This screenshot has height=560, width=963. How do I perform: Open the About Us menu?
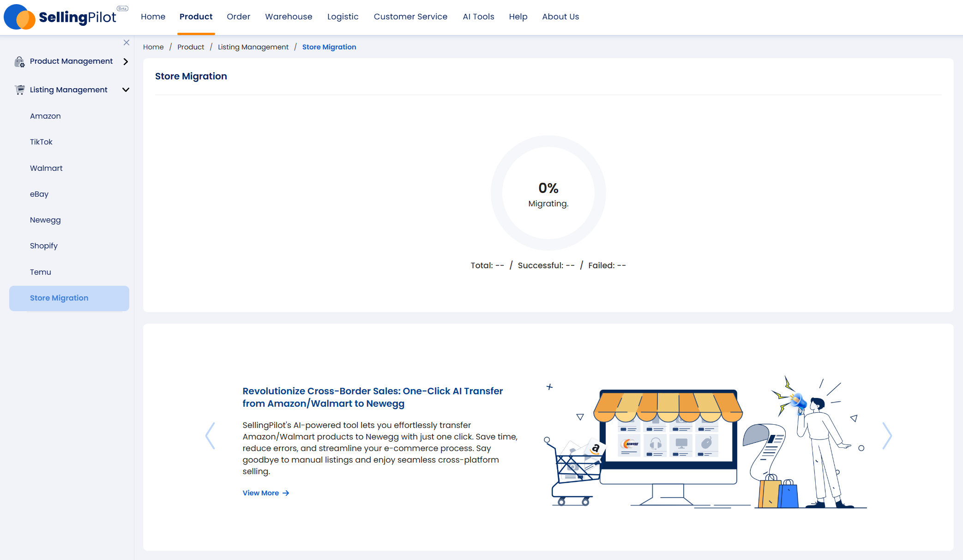(560, 17)
